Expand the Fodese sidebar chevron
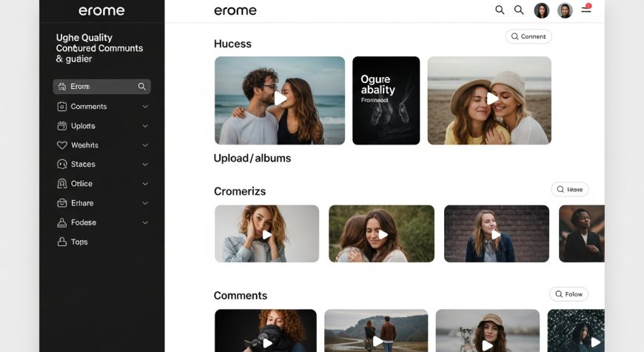This screenshot has height=352, width=644. 145,222
